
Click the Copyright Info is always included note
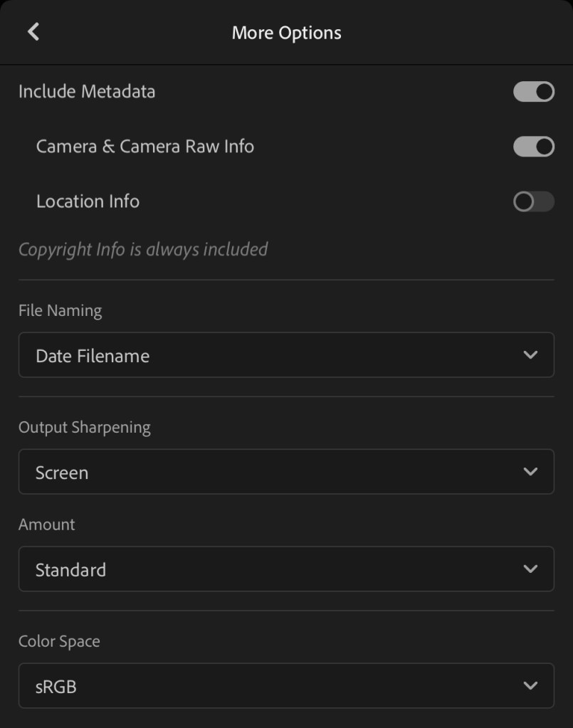click(x=143, y=250)
